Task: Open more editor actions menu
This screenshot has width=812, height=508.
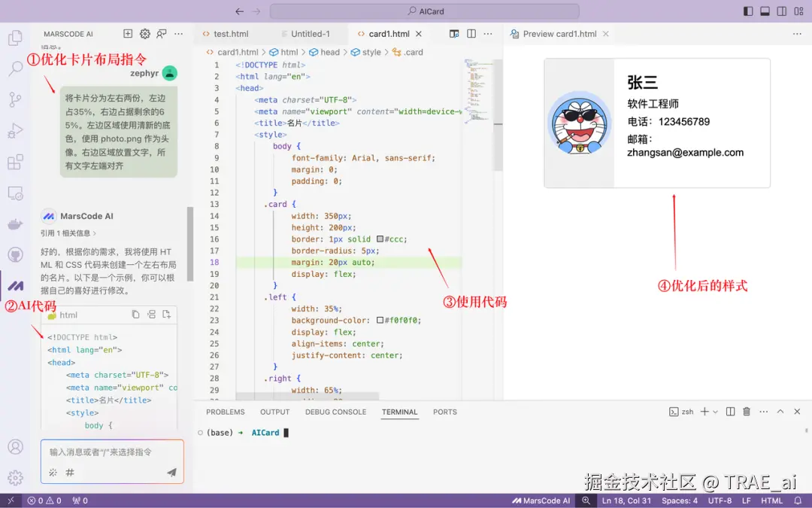Action: 488,34
